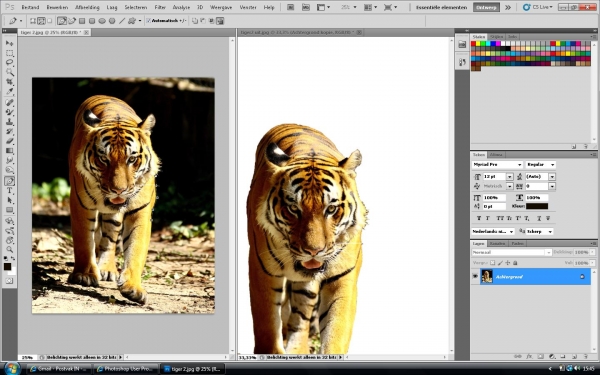Select the Brush tool

pyautogui.click(x=9, y=112)
